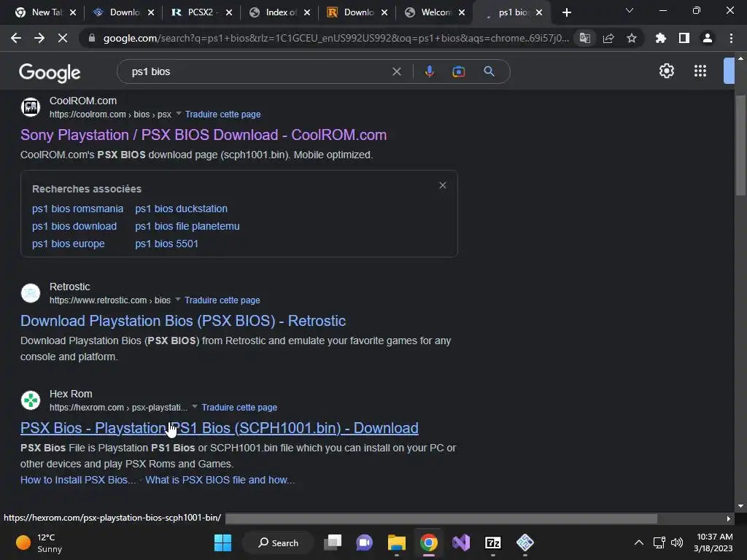Search for ps1 bios file planetemu
This screenshot has width=747, height=560.
click(187, 226)
